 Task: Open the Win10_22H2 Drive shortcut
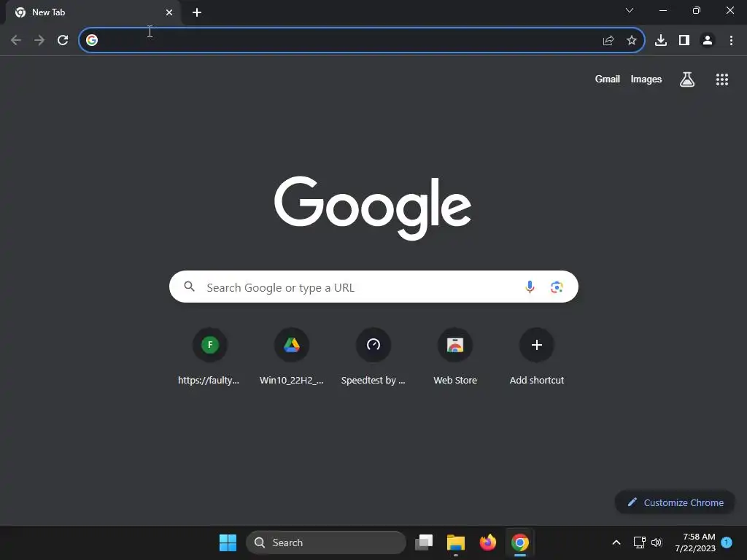[292, 356]
